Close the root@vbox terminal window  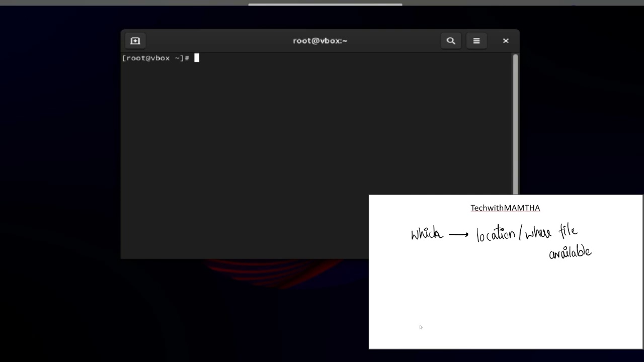pos(506,41)
